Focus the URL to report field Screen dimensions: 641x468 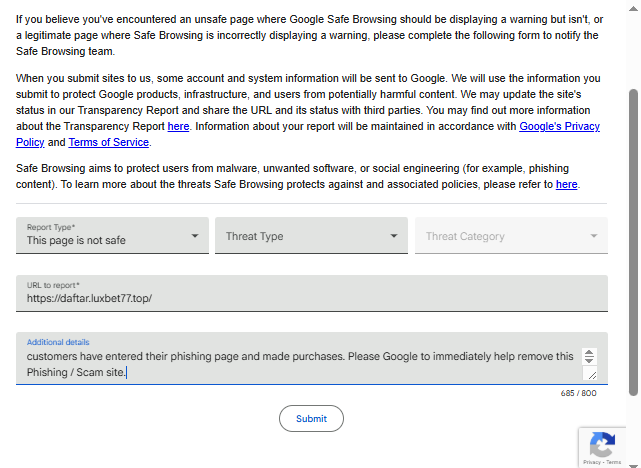pos(311,297)
